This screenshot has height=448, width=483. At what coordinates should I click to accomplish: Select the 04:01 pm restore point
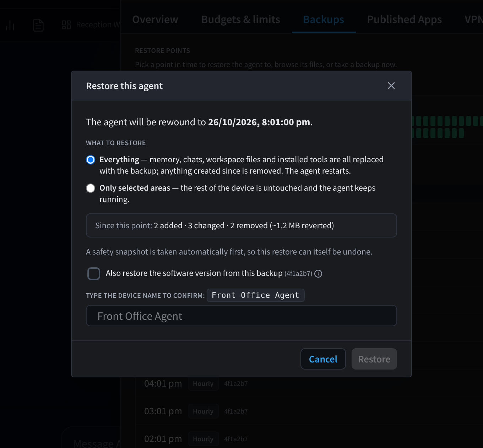click(x=309, y=383)
